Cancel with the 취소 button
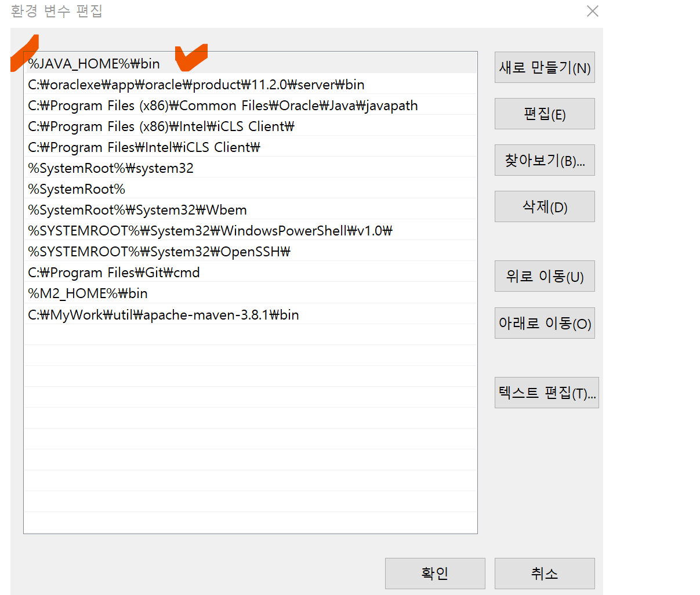This screenshot has height=595, width=700. (x=545, y=574)
